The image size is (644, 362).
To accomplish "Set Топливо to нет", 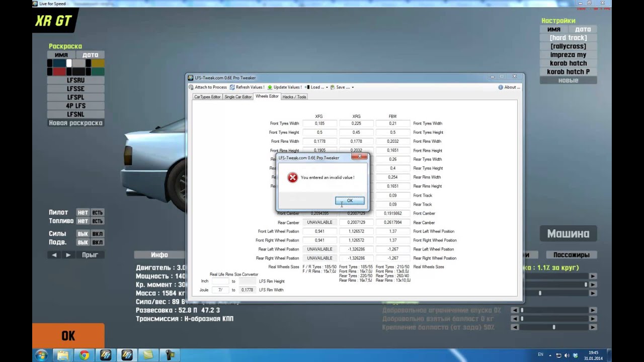I will pos(83,221).
